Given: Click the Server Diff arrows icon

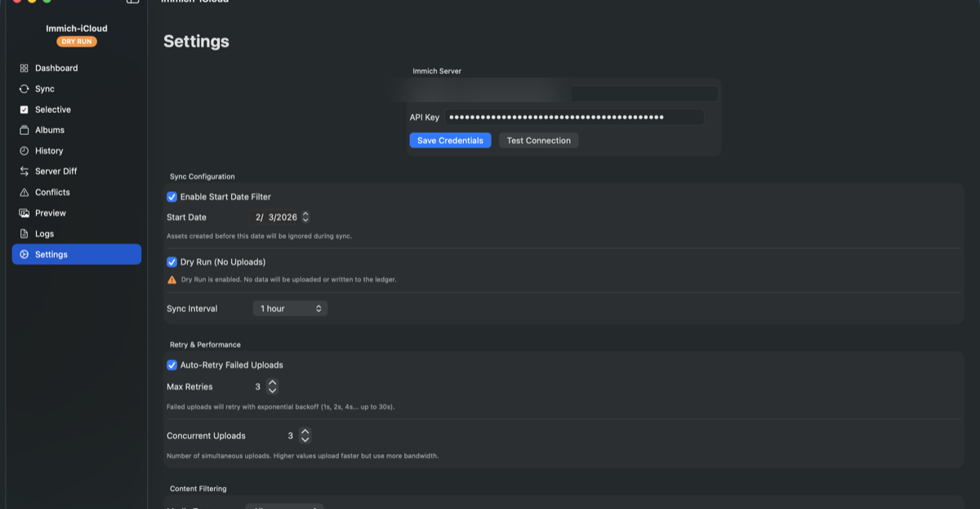Looking at the screenshot, I should (24, 172).
